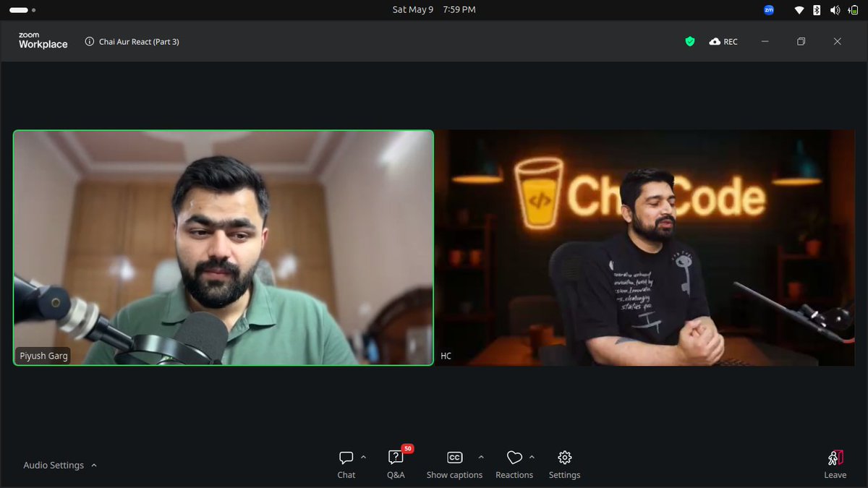Close the Zoom window
The image size is (868, 488).
point(837,42)
